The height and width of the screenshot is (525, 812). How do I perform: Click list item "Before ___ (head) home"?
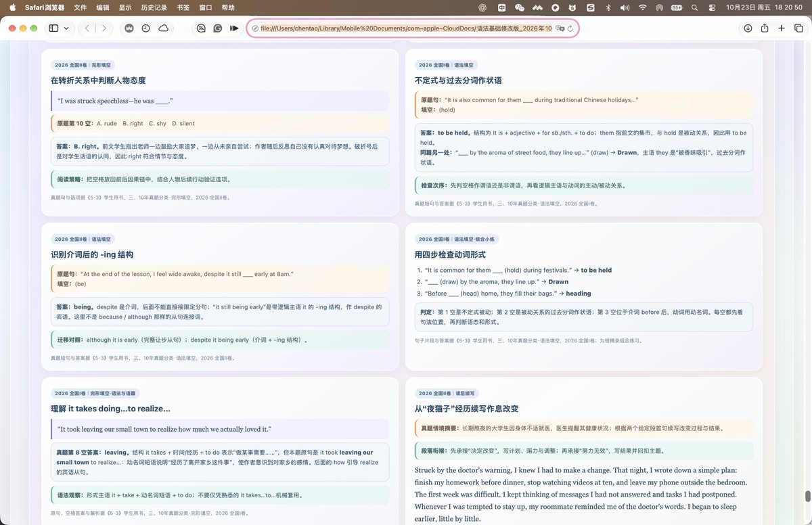tap(507, 293)
